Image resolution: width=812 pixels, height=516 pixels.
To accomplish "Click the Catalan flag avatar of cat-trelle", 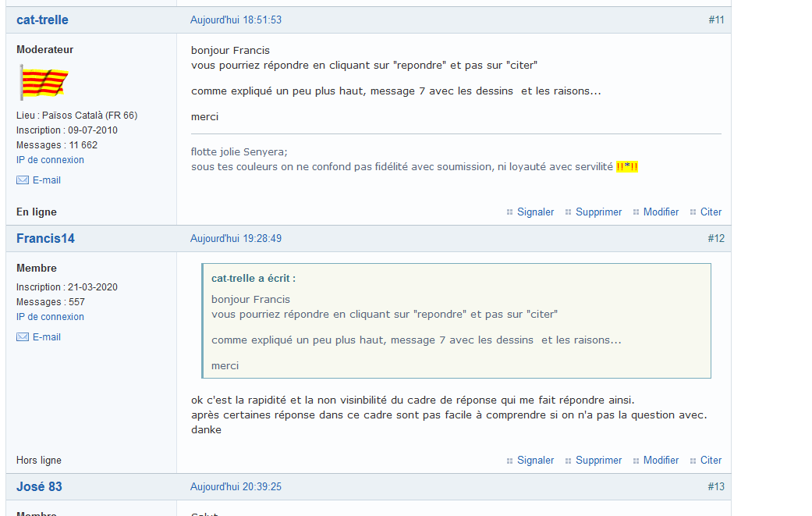I will pyautogui.click(x=44, y=83).
